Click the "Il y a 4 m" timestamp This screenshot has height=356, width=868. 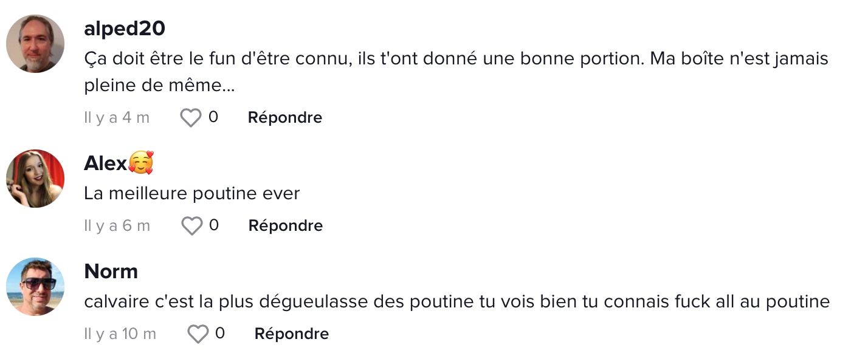117,117
